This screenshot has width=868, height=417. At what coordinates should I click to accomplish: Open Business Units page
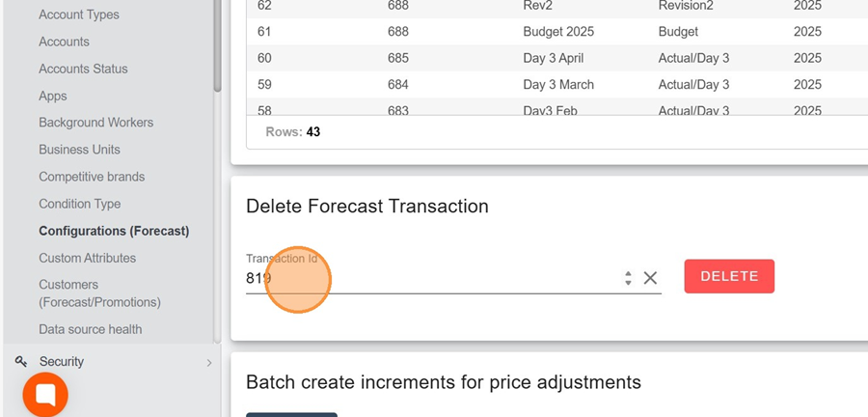pos(79,151)
